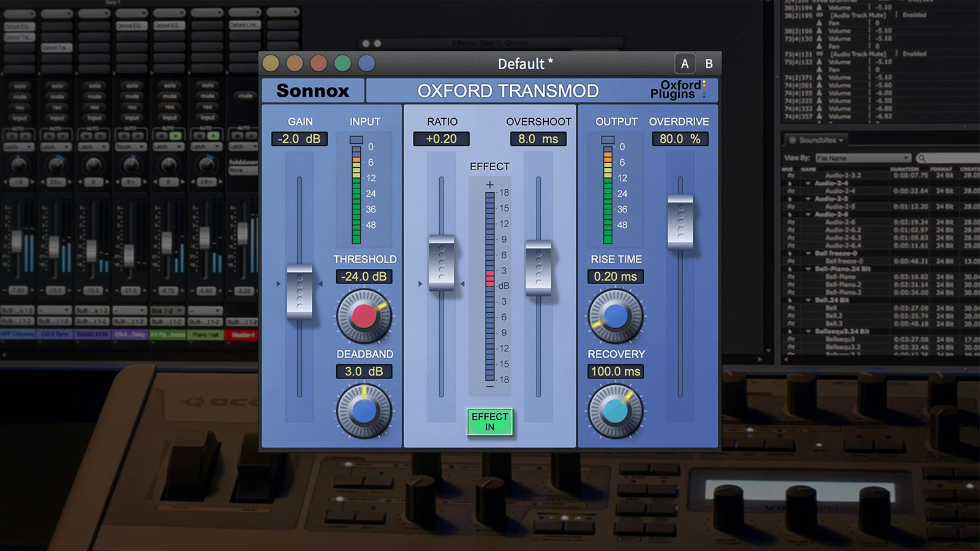The height and width of the screenshot is (551, 980).
Task: Click the OVERDRIVE value field 80.0 %
Action: tap(680, 139)
